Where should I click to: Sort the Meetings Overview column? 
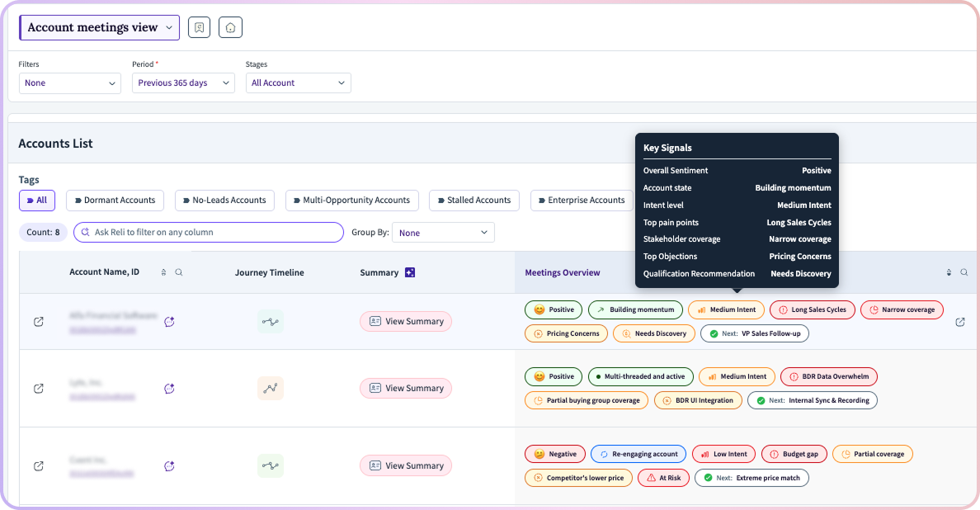click(x=949, y=272)
